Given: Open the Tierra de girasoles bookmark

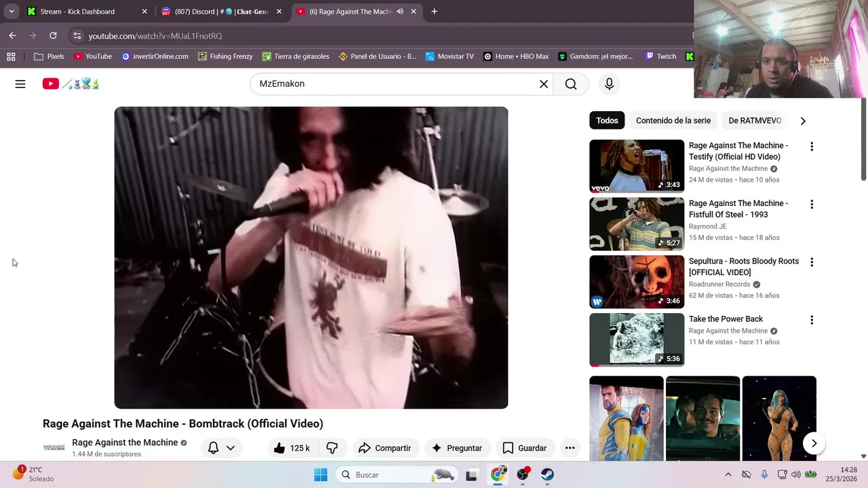Looking at the screenshot, I should pos(296,56).
